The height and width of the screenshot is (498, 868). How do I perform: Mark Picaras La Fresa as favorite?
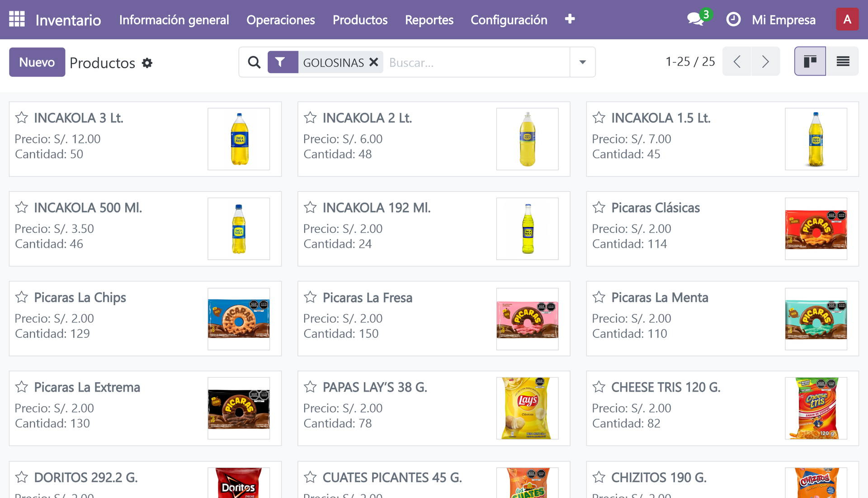310,297
